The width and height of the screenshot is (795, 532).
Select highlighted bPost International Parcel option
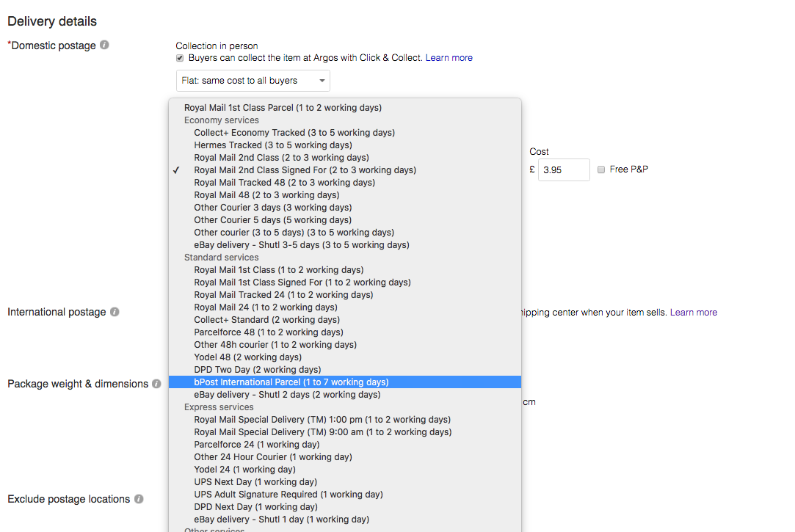click(345, 382)
